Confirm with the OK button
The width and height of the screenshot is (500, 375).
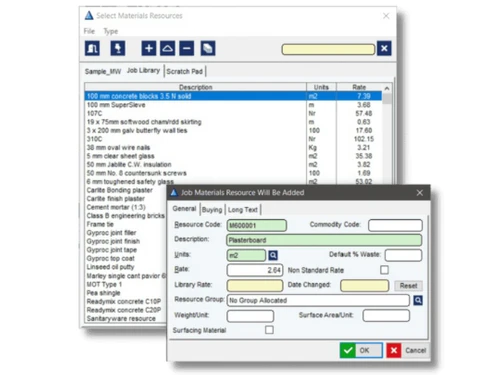[361, 350]
